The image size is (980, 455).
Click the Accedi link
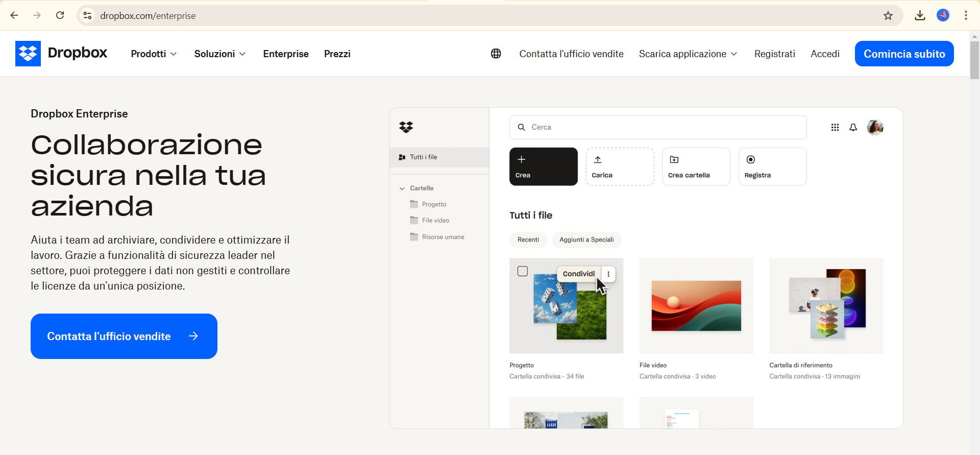tap(825, 54)
